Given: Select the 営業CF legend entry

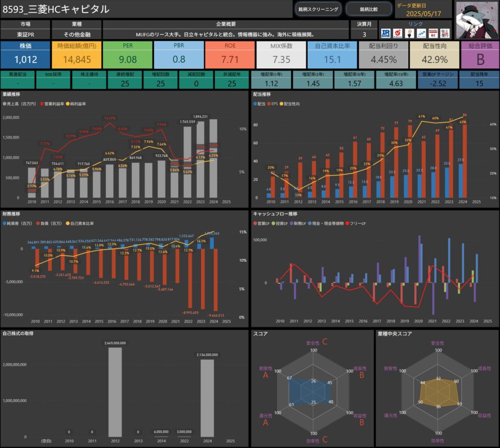Looking at the screenshot, I should [262, 223].
